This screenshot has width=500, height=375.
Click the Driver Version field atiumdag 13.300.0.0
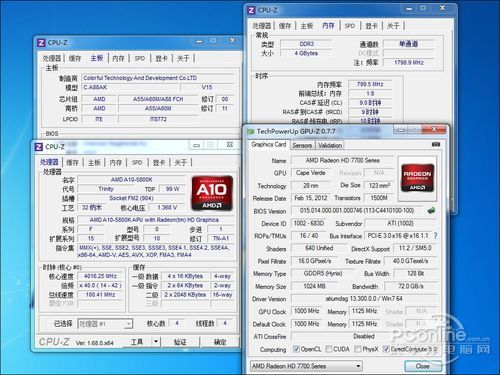(364, 299)
